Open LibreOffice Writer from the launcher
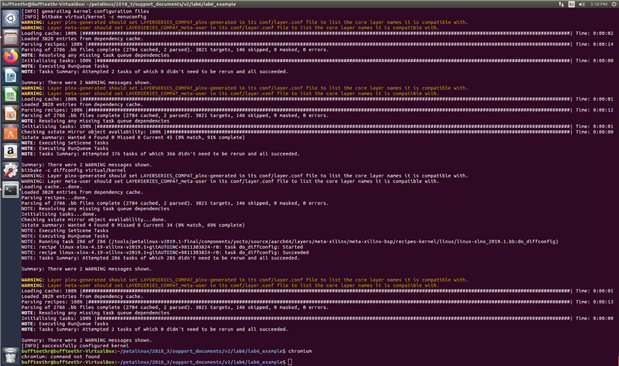619x366 pixels. coord(11,75)
